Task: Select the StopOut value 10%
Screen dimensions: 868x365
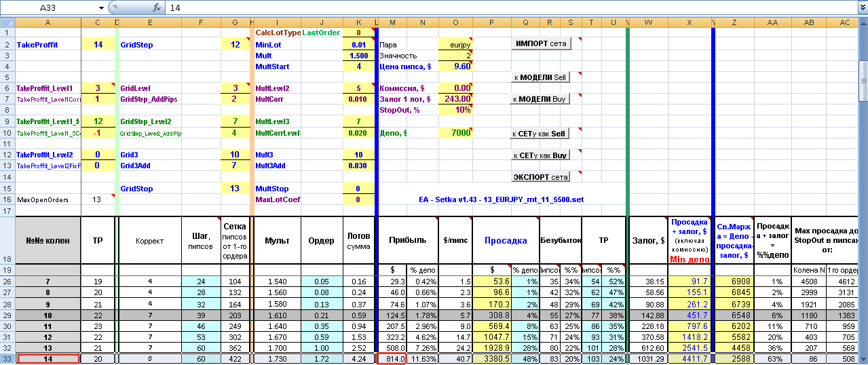Action: 455,110
